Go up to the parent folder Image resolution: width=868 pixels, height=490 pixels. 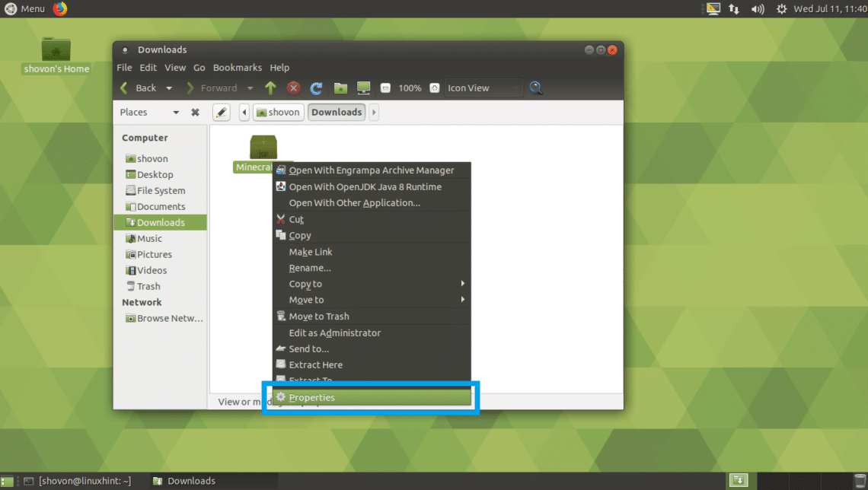271,88
